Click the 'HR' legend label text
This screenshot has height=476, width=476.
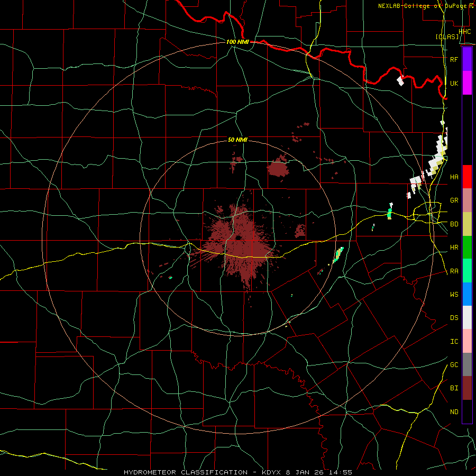click(x=454, y=248)
